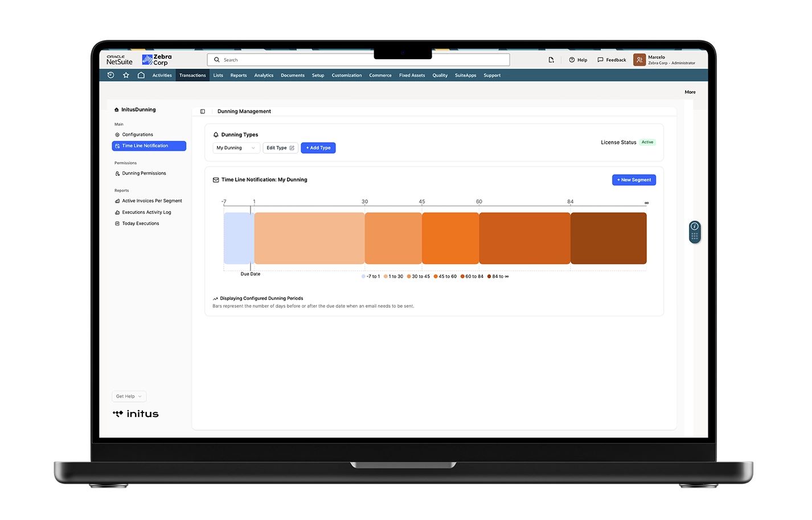This screenshot has height=520, width=812.
Task: Open the Transactions menu
Action: click(192, 75)
